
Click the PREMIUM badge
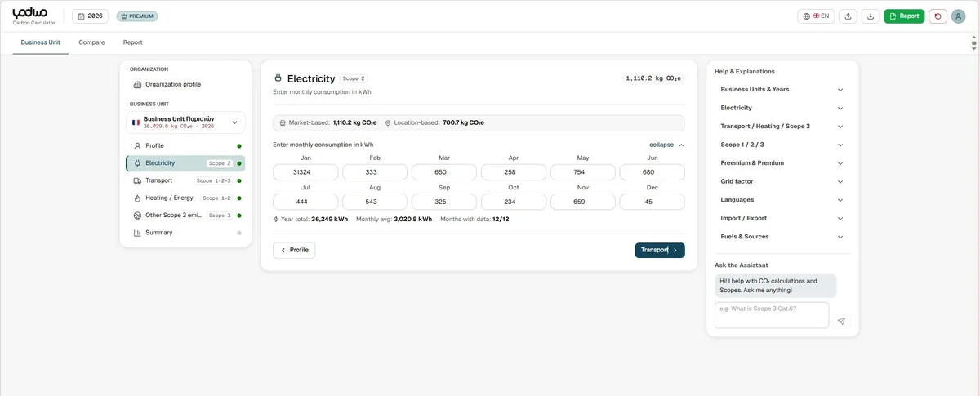pyautogui.click(x=137, y=16)
